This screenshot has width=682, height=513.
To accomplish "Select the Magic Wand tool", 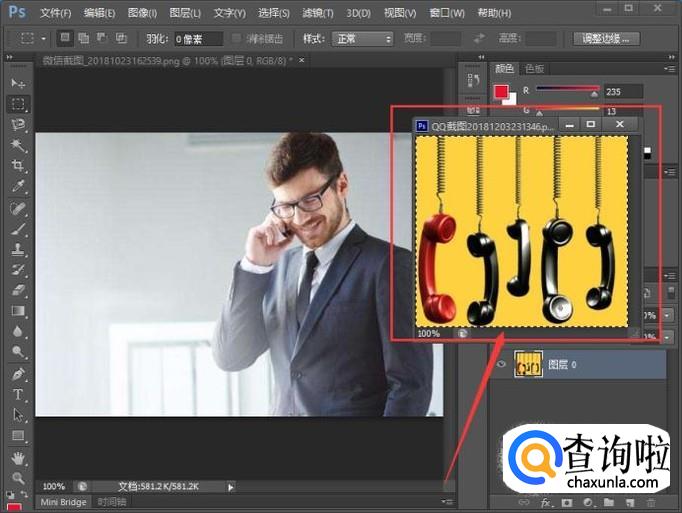I will pyautogui.click(x=18, y=145).
